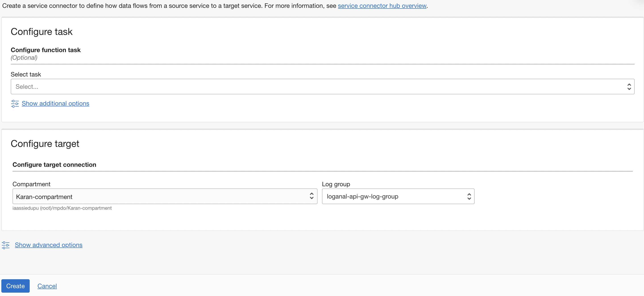644x296 pixels.
Task: Expand additional options for the function task
Action: (55, 104)
